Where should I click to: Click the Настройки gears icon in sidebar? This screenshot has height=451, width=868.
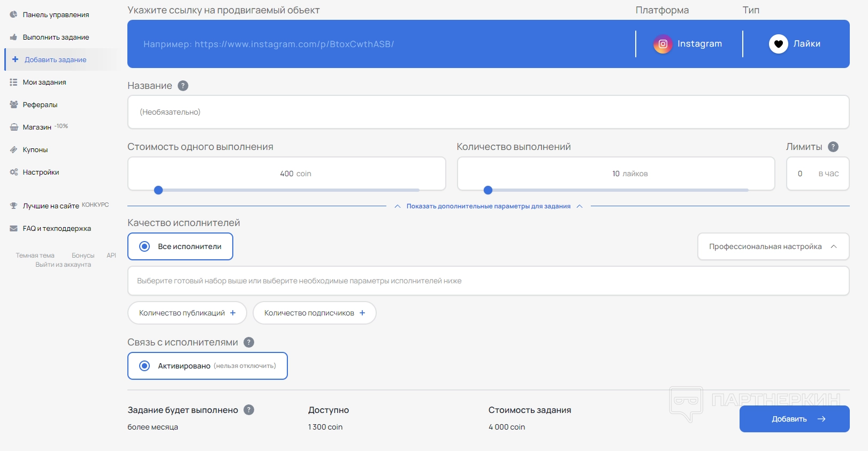tap(14, 172)
